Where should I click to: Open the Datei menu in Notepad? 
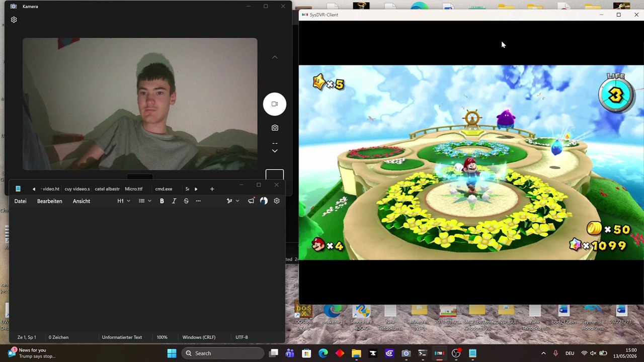tap(21, 201)
